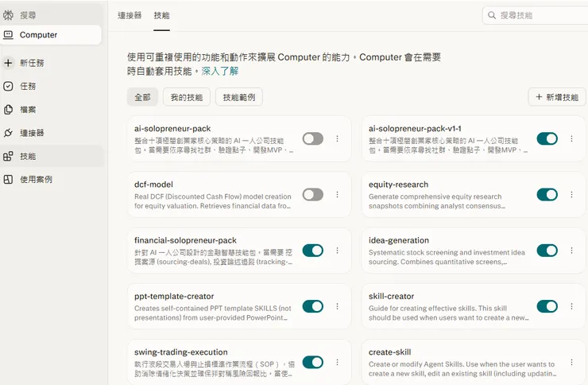The width and height of the screenshot is (588, 385).
Task: Disable the ai-solopreneur-pack-v1-1 toggle
Action: [547, 139]
